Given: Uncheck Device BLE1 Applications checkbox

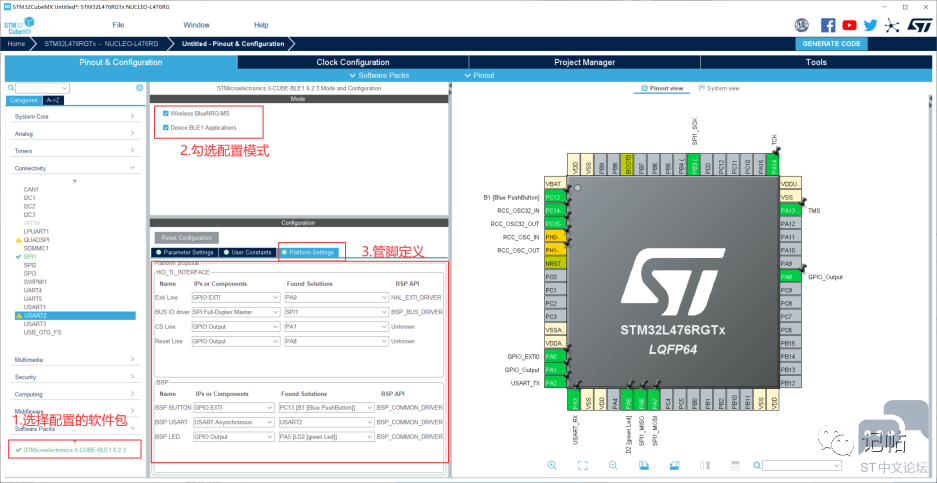Looking at the screenshot, I should (x=166, y=127).
